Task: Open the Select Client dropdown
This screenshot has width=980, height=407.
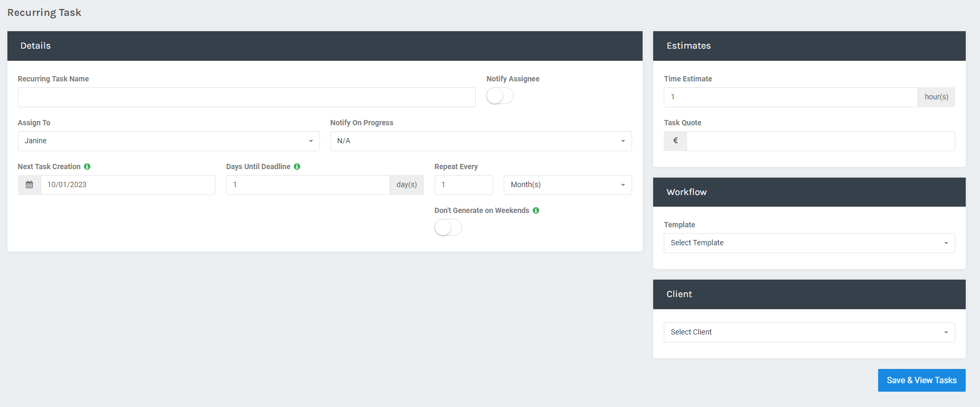Action: point(809,332)
